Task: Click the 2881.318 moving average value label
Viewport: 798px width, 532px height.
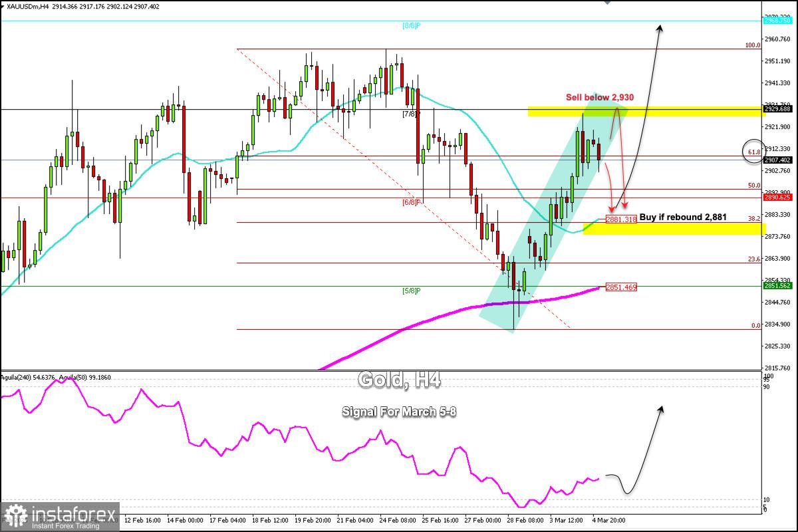Action: click(x=621, y=218)
